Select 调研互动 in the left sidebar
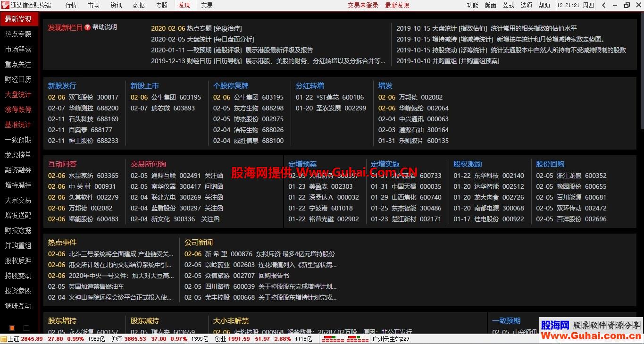 click(18, 306)
